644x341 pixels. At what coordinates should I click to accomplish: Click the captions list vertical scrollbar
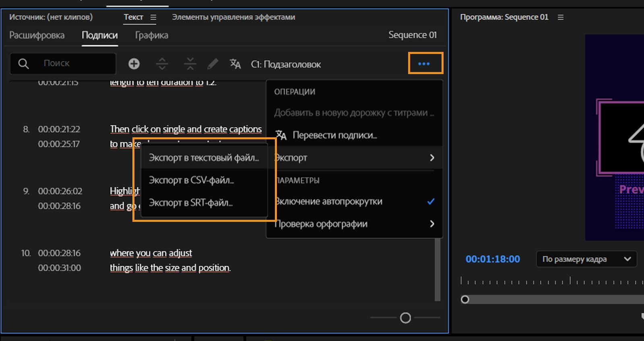[438, 270]
